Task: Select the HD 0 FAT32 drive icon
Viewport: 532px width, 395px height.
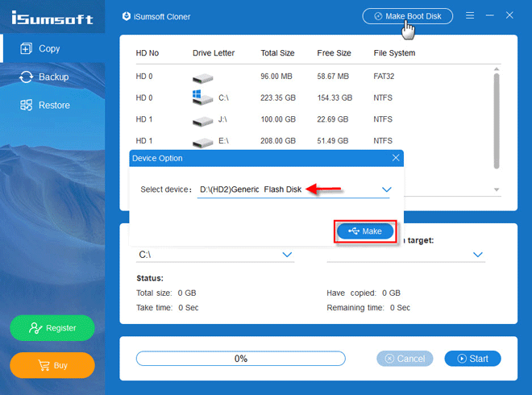Action: click(202, 78)
